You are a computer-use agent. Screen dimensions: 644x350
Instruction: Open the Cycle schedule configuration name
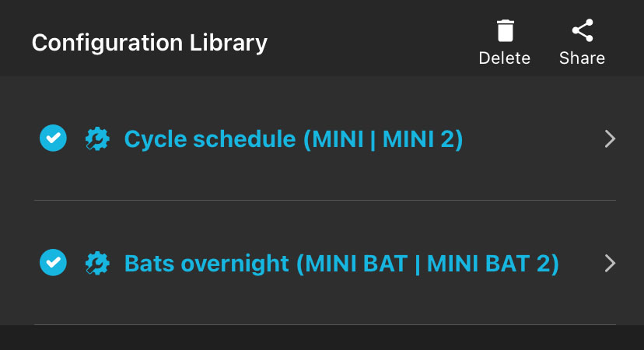pyautogui.click(x=210, y=139)
